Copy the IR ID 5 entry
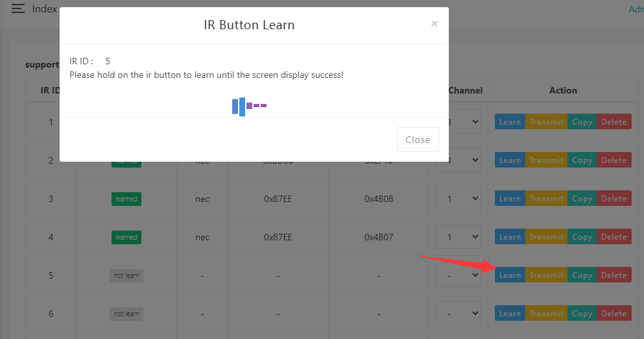Image resolution: width=644 pixels, height=339 pixels. click(582, 275)
